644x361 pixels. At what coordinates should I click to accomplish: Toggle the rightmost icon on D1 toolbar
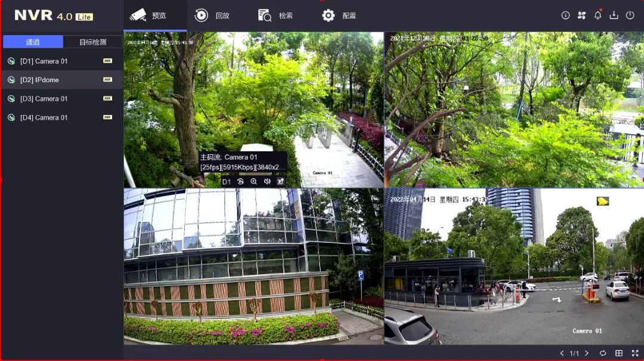(x=280, y=182)
